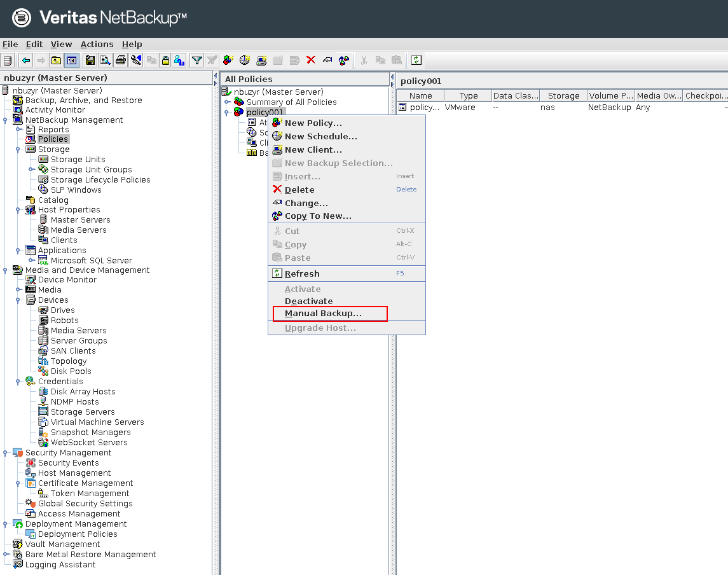Click the Veritas logo icon in the header
Image resolution: width=728 pixels, height=575 pixels.
(x=22, y=18)
